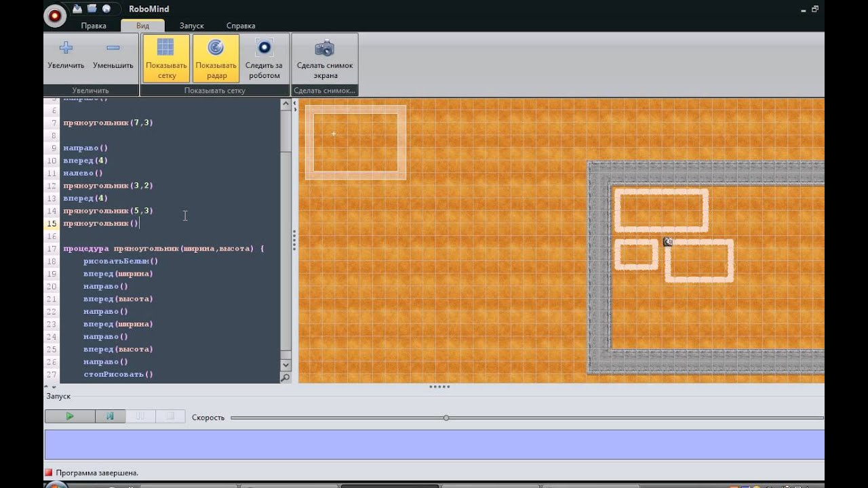Enable Следить за роботом follow mode
Viewport: 868px width, 488px height.
(264, 58)
